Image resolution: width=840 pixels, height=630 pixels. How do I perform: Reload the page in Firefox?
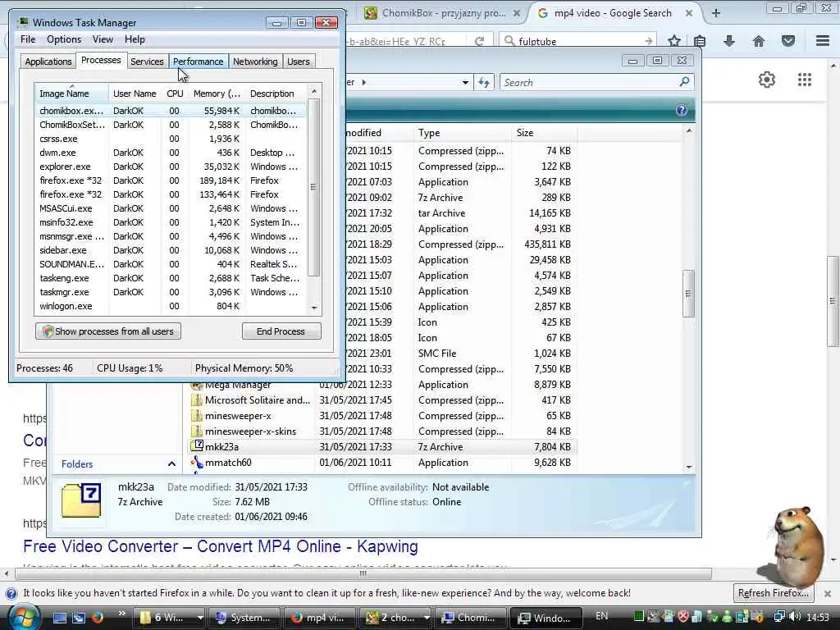pos(479,41)
